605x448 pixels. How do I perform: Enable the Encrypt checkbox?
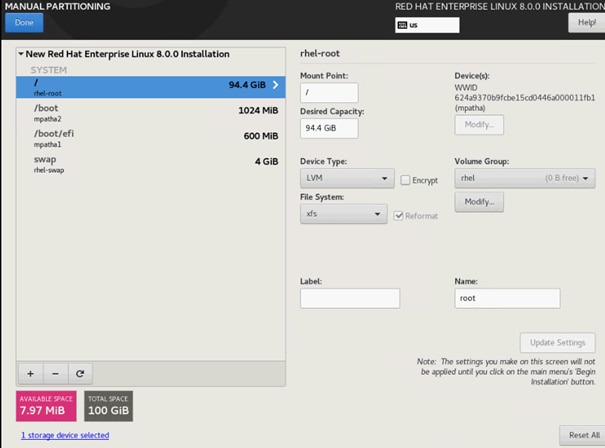click(x=405, y=180)
